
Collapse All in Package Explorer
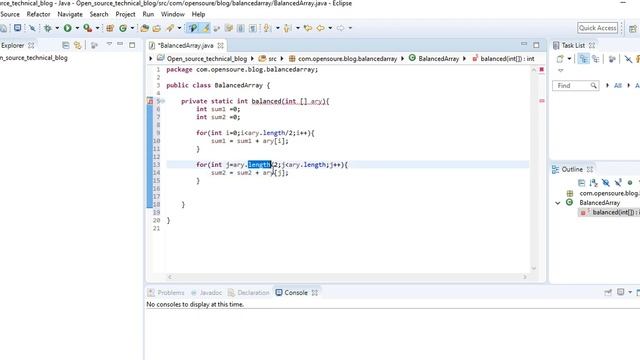click(66, 45)
